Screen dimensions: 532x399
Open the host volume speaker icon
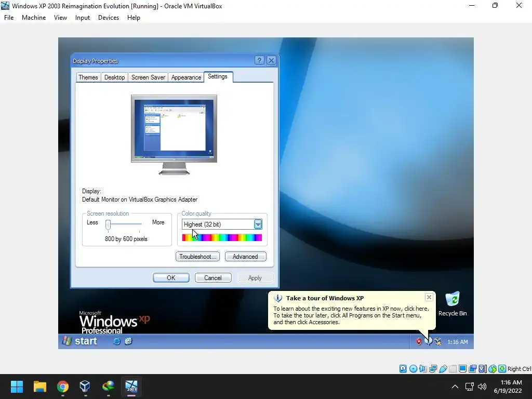(x=482, y=387)
